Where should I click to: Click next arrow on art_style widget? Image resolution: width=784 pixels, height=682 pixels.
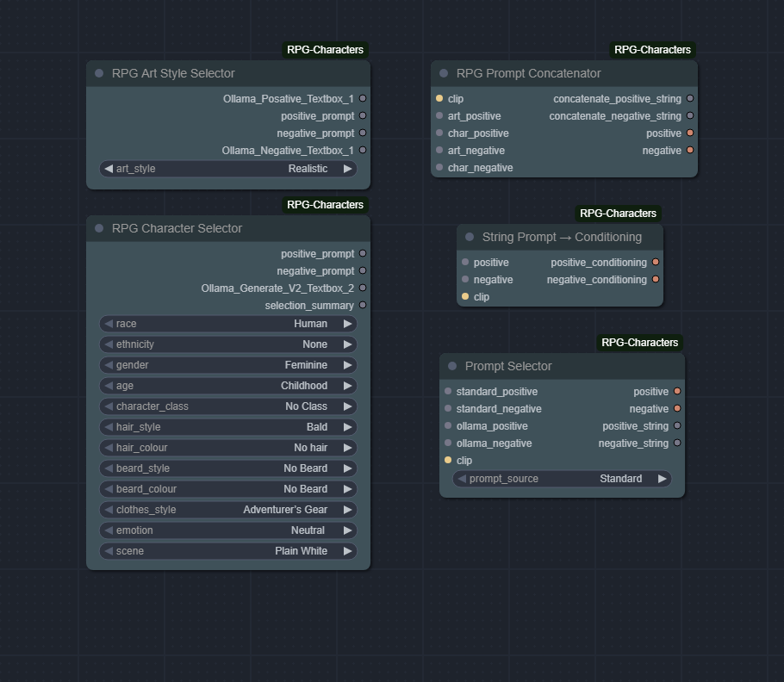(347, 169)
